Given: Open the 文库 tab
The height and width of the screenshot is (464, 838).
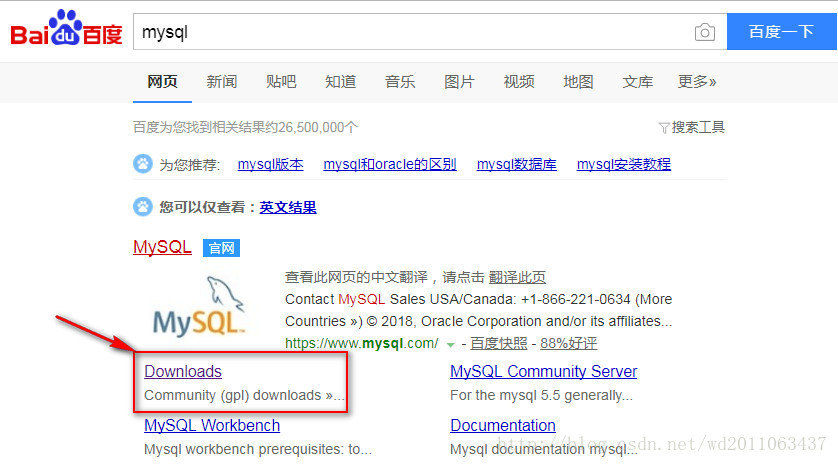Looking at the screenshot, I should click(638, 81).
